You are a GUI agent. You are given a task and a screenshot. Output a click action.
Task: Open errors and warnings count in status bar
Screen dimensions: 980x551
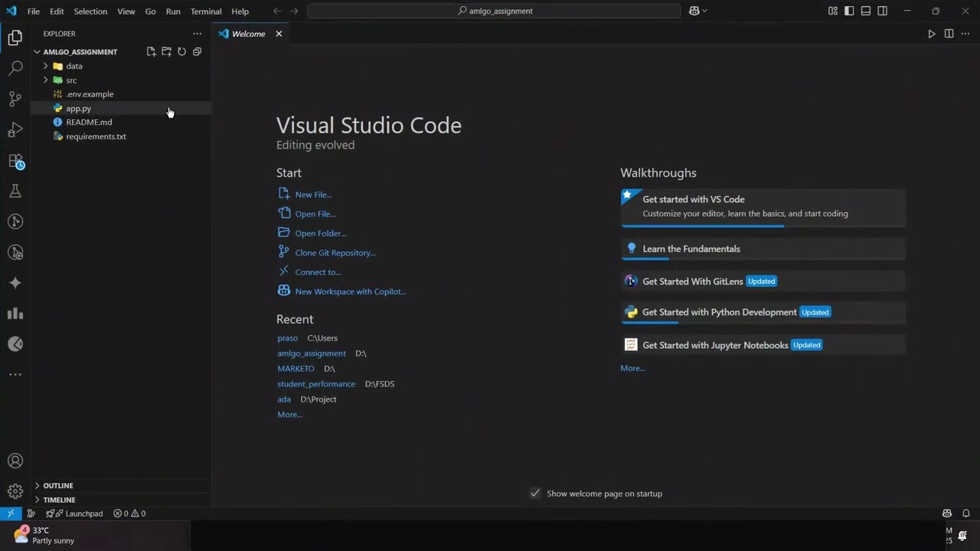point(129,514)
